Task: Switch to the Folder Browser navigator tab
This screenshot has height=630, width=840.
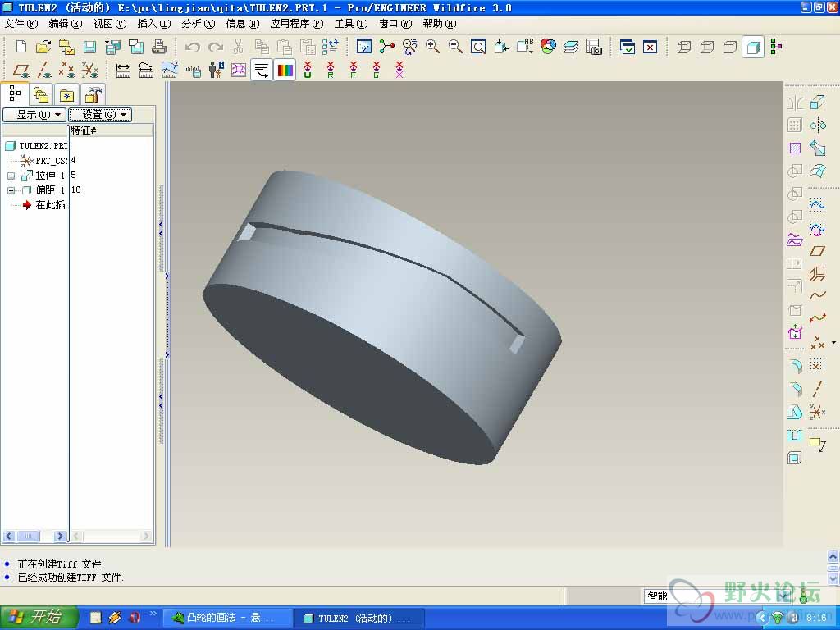Action: (x=41, y=95)
